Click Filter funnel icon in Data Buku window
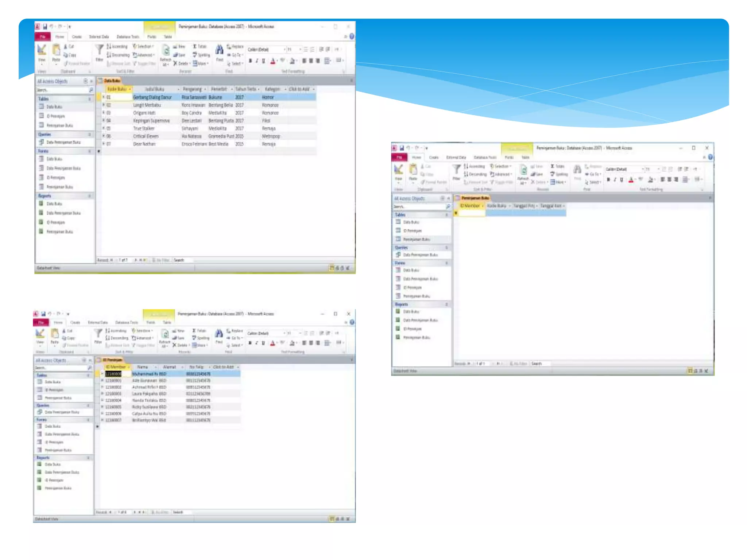The height and width of the screenshot is (560, 747). tap(99, 49)
